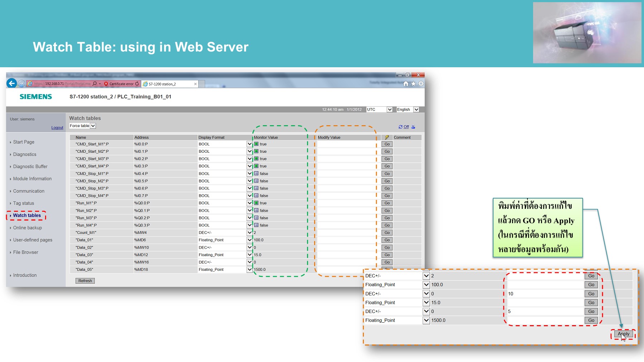
Task: Click Modify Value field for CMD_Start_M1
Action: [346, 144]
